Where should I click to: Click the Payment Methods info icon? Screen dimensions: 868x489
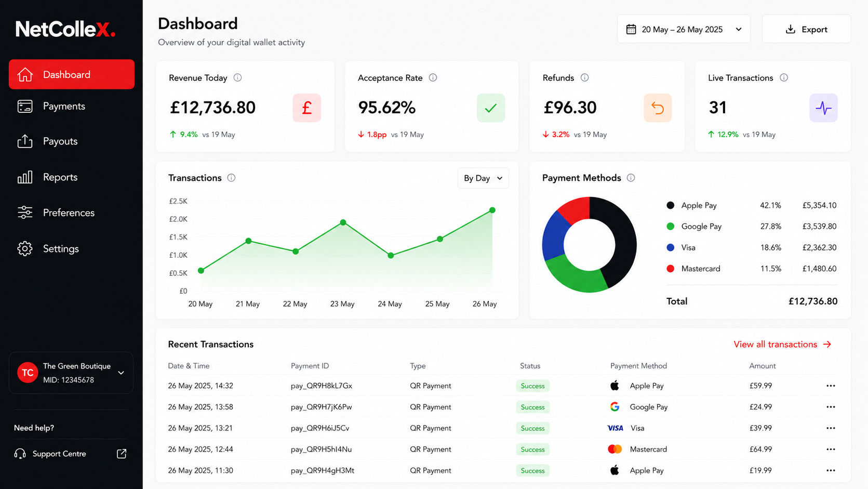[x=631, y=178]
